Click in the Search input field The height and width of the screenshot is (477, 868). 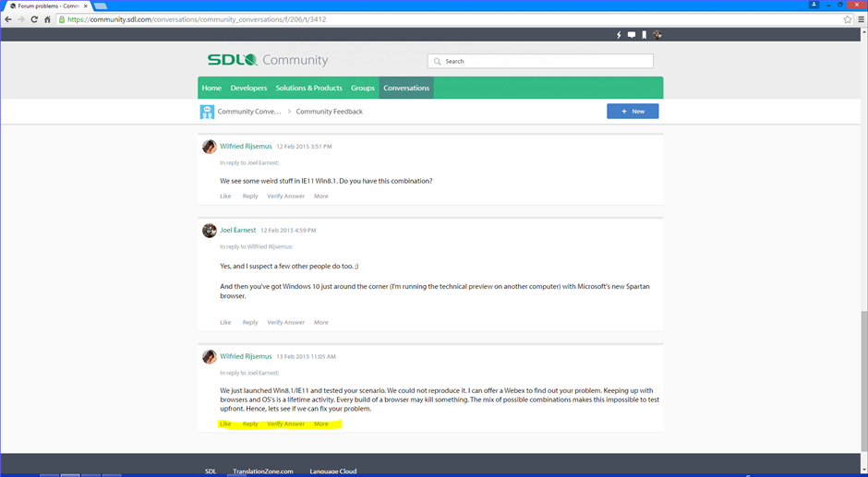[x=545, y=62]
